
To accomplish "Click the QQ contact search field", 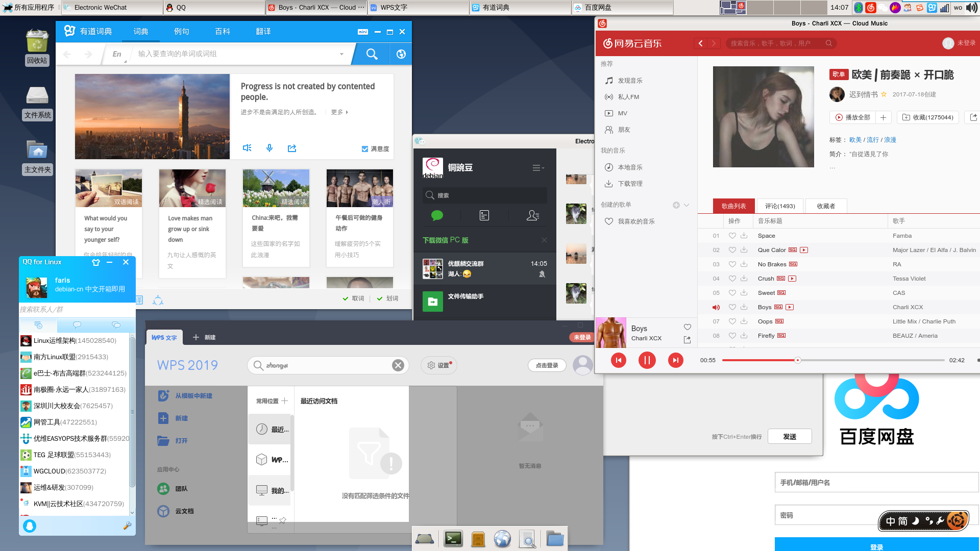I will (77, 309).
